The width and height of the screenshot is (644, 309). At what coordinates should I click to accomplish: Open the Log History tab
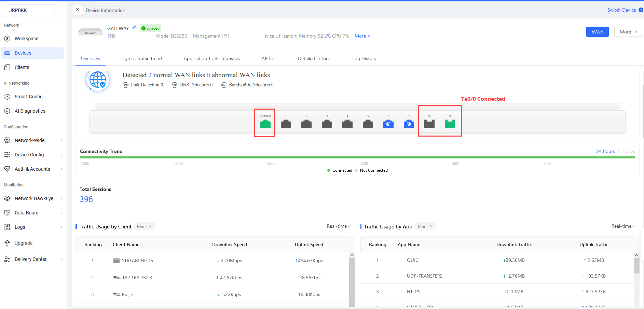pos(364,58)
